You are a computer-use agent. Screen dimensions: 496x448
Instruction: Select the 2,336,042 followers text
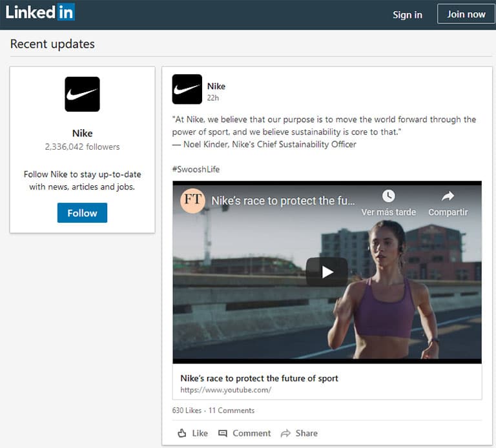82,147
